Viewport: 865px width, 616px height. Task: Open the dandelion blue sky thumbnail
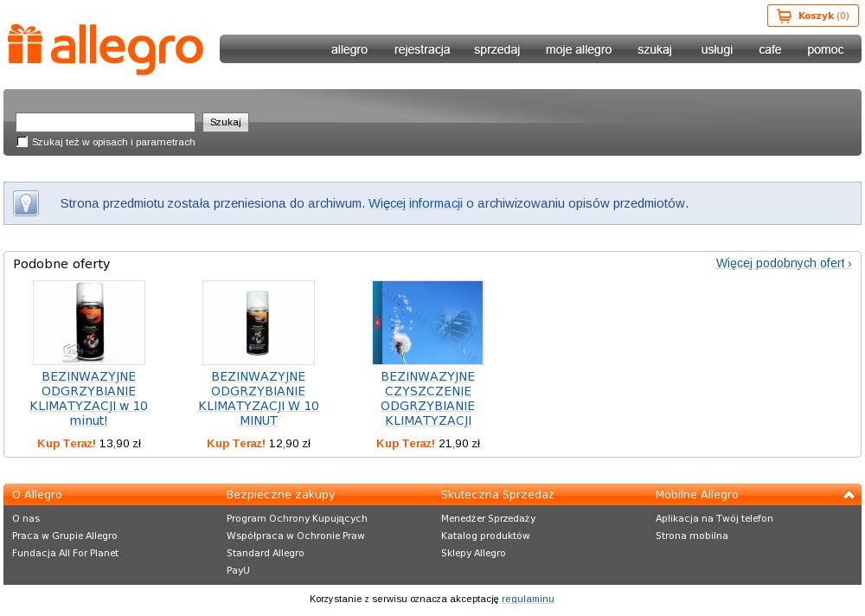tap(428, 323)
